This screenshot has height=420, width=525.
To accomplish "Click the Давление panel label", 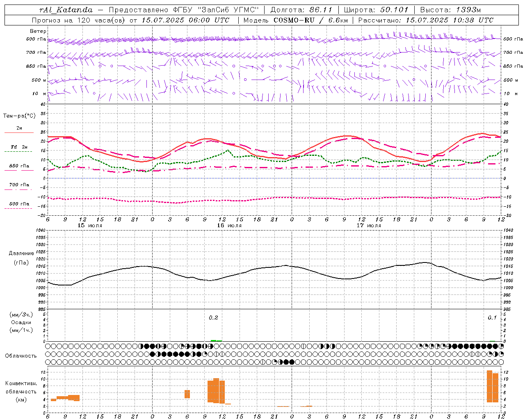I will [21, 253].
